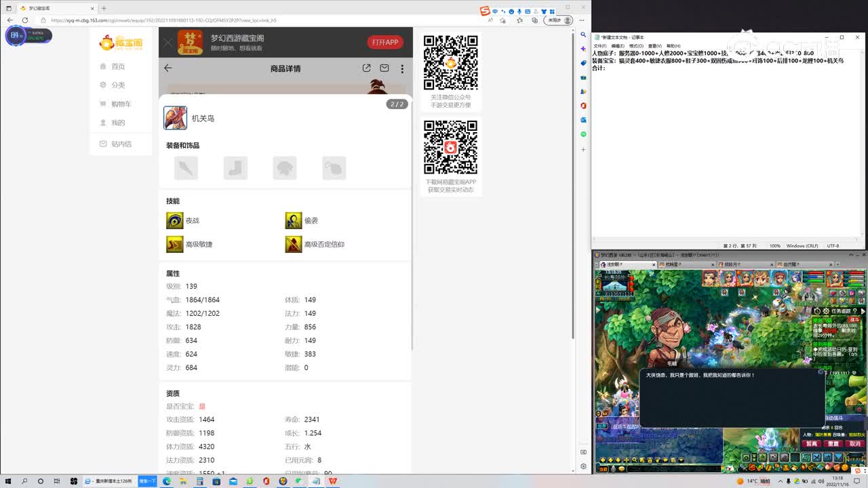Select the 夜战 skill icon
868x488 pixels.
pyautogui.click(x=175, y=221)
